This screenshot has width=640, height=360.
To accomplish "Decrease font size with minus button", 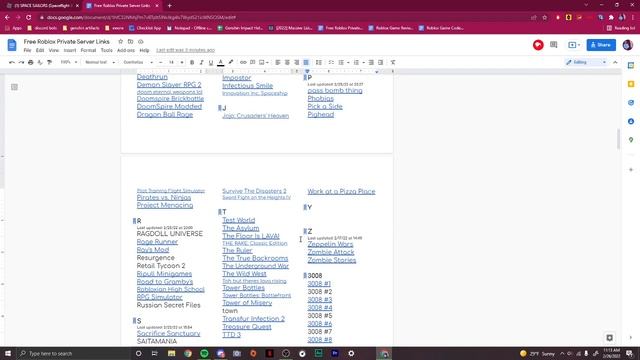I will [161, 62].
